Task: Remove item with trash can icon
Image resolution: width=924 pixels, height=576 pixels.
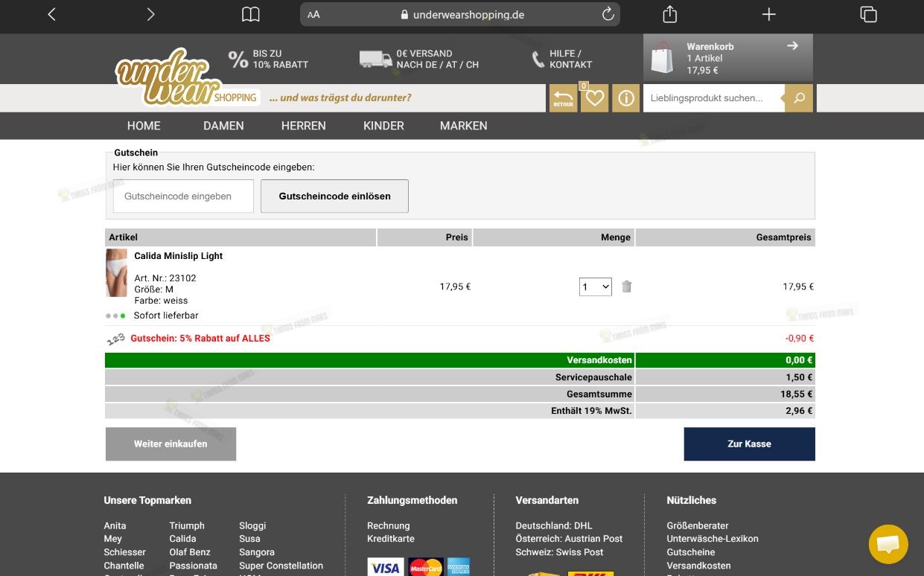Action: [627, 287]
